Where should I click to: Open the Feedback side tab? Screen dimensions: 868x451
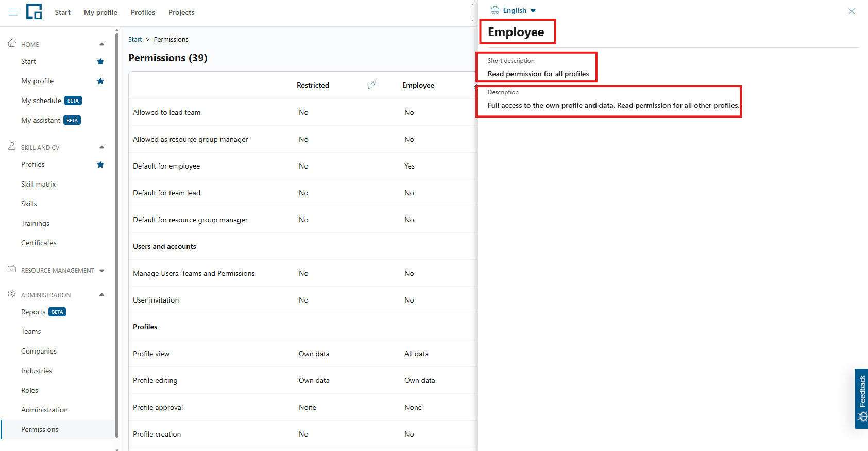pos(861,398)
